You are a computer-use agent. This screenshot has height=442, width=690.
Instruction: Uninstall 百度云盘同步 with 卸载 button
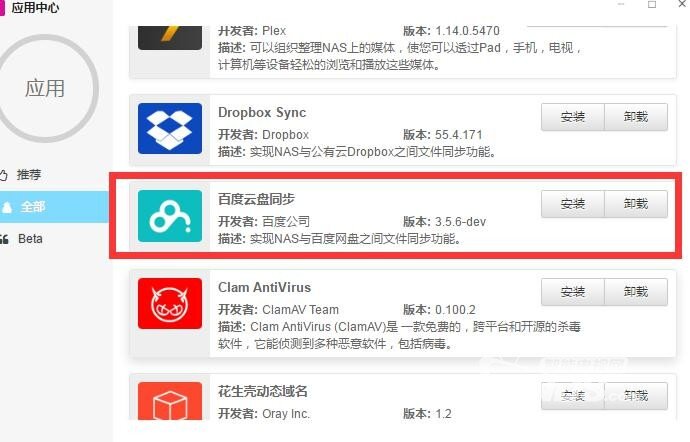point(636,204)
